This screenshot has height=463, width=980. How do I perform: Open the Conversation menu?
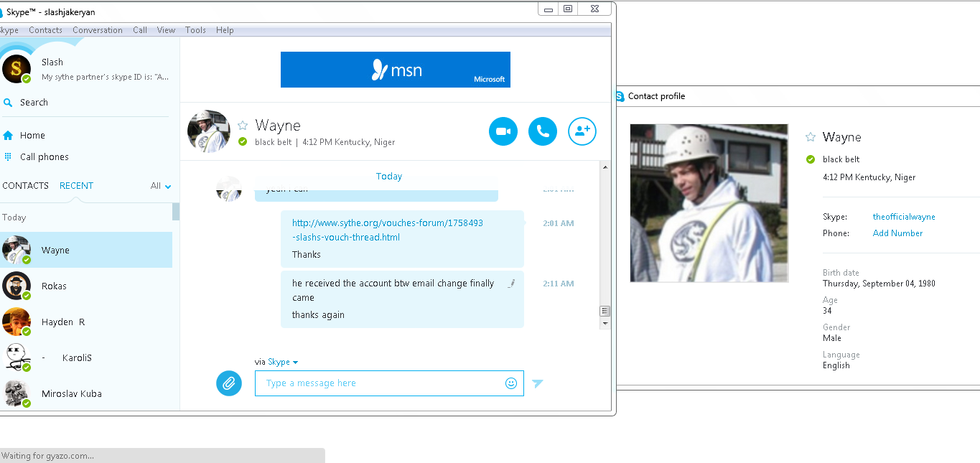click(x=98, y=30)
